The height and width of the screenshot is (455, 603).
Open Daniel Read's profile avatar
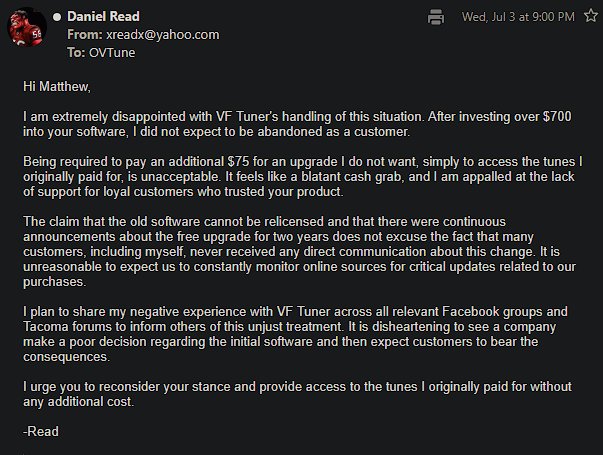click(x=27, y=27)
